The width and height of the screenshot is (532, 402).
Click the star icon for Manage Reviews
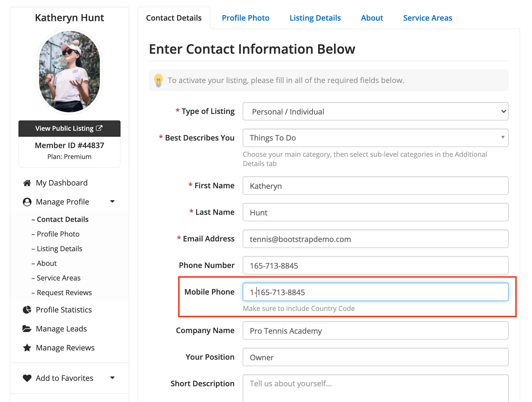pyautogui.click(x=27, y=348)
